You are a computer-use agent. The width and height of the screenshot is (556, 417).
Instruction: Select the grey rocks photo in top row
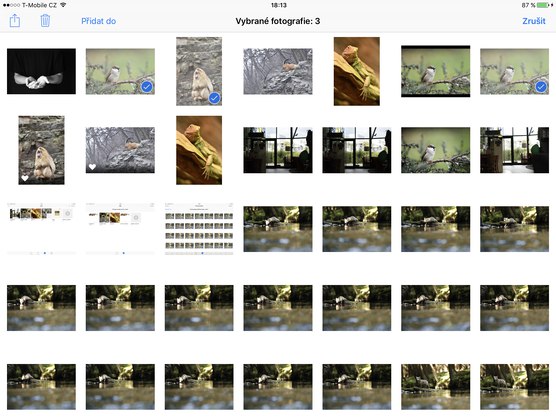coord(278,71)
